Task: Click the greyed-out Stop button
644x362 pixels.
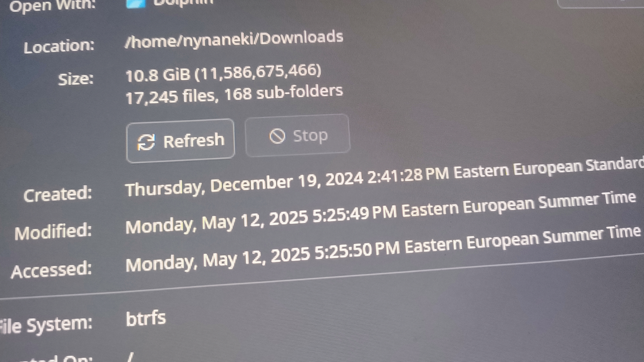Action: [x=297, y=136]
